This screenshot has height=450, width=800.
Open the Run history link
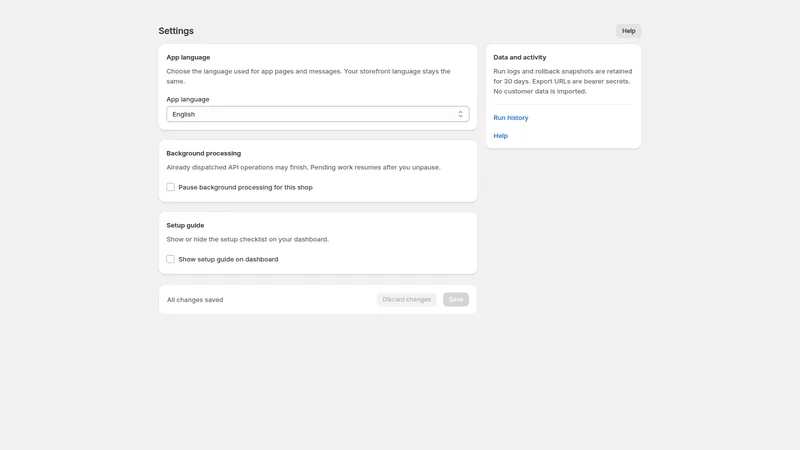(511, 118)
